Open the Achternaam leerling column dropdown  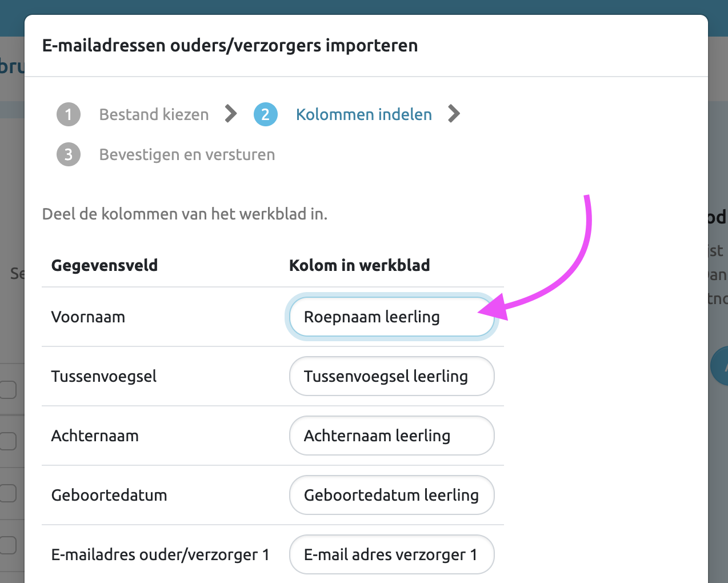click(x=391, y=436)
